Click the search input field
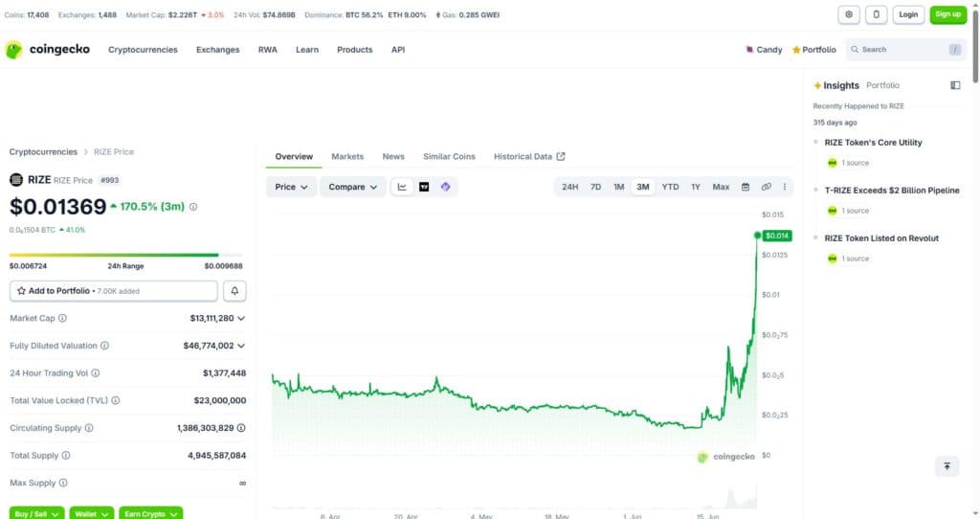Image resolution: width=980 pixels, height=519 pixels. [x=905, y=50]
